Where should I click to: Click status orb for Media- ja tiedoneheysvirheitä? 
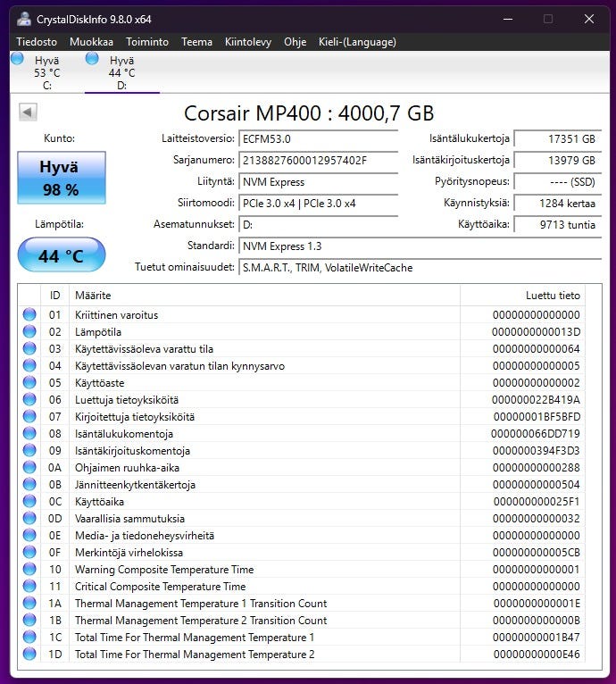(29, 535)
